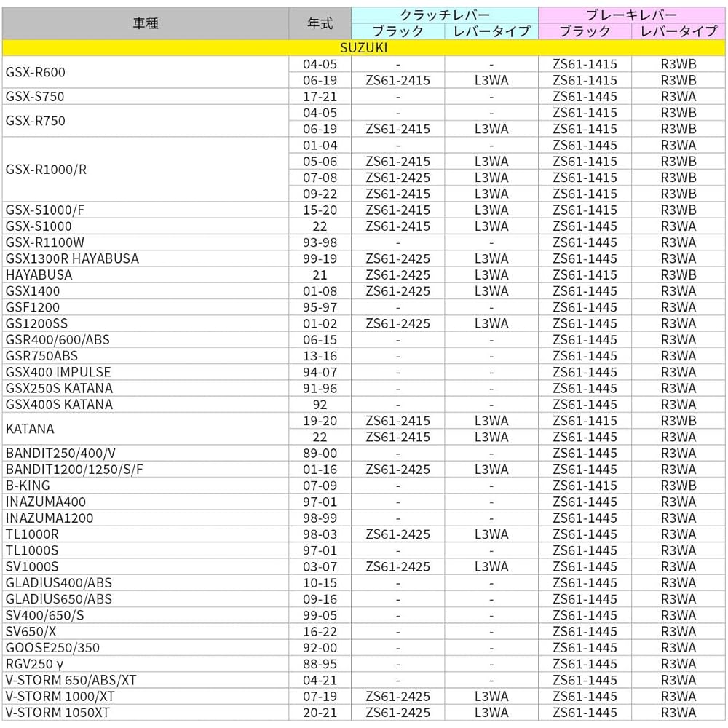Select the GSX-S1000/F model cell

tap(146, 210)
